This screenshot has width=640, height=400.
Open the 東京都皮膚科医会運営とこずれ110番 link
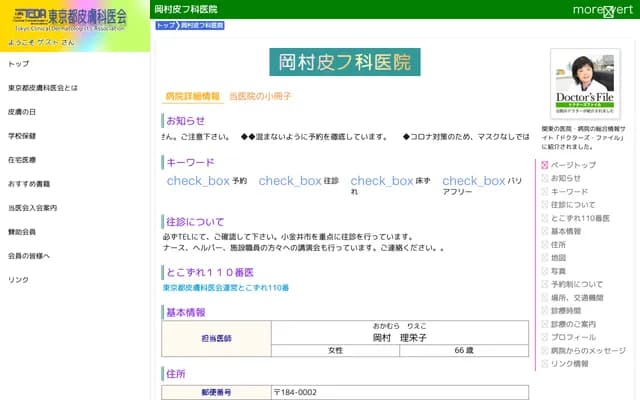tap(226, 288)
